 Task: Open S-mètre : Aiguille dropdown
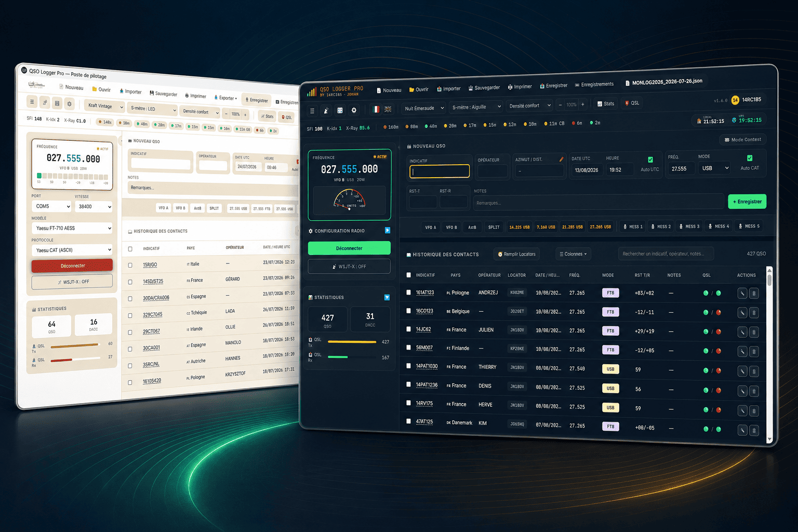[476, 107]
